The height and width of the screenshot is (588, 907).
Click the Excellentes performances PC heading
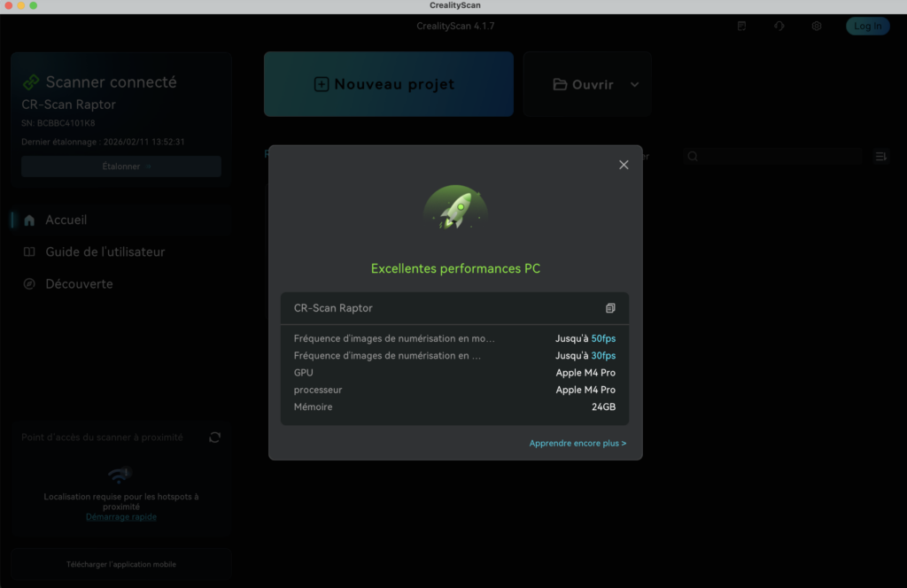(456, 269)
